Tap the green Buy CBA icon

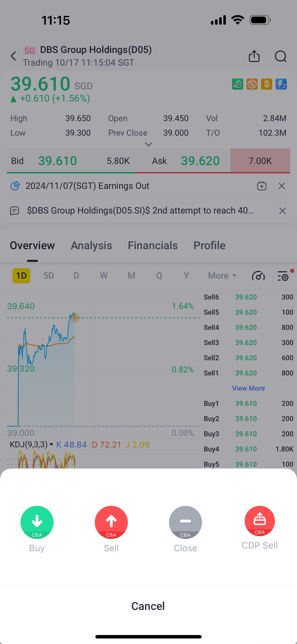[x=37, y=522]
